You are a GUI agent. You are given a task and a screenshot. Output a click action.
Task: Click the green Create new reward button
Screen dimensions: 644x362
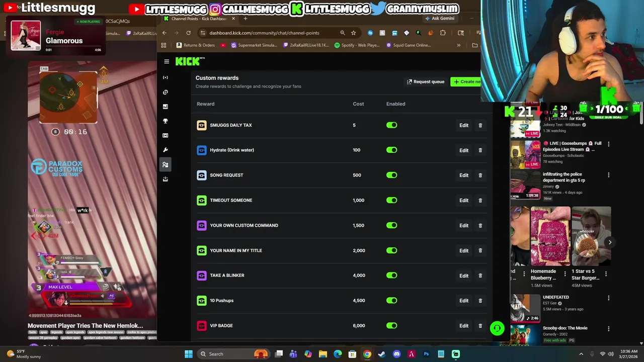tap(466, 81)
